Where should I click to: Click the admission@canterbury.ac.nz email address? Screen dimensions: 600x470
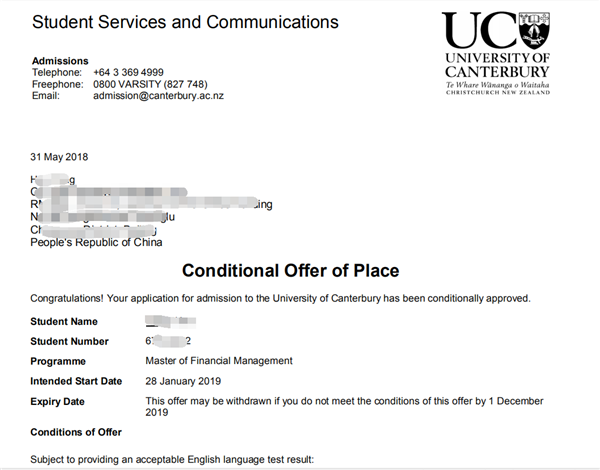point(172,96)
